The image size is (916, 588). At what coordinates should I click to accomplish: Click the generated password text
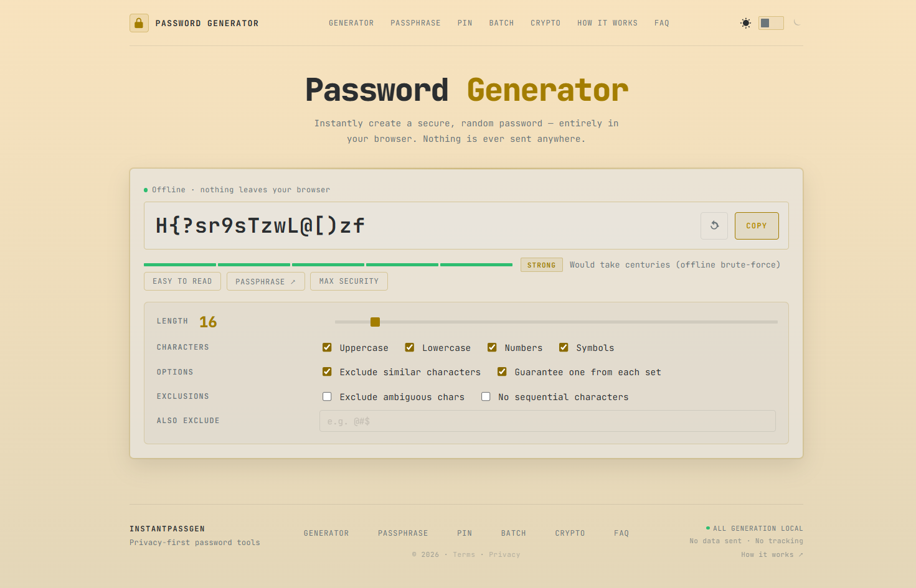tap(260, 225)
